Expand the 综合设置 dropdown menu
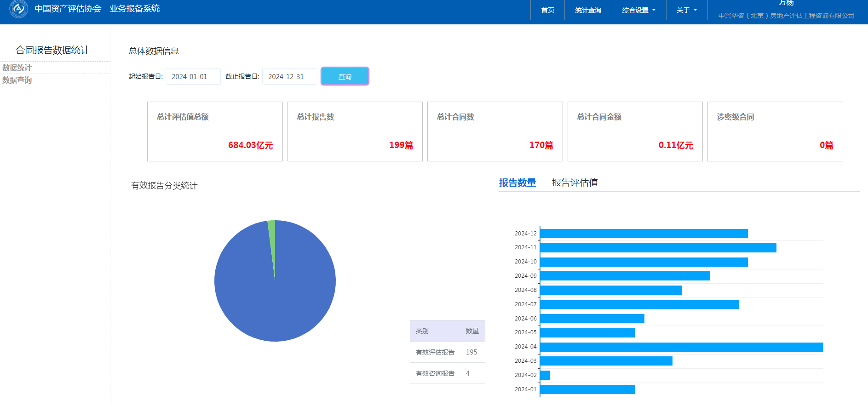This screenshot has height=406, width=868. click(638, 10)
